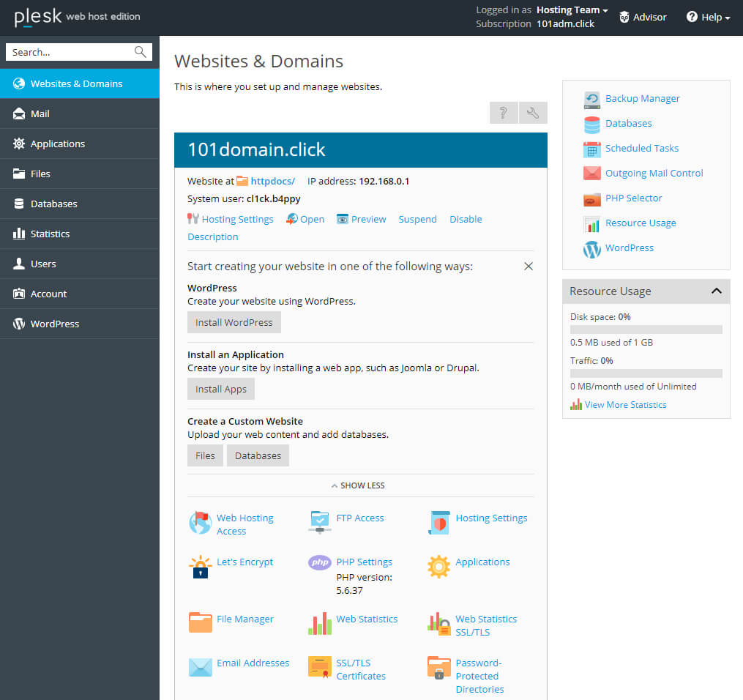
Task: Click the SSL/TLS Certificates icon
Action: click(x=320, y=667)
